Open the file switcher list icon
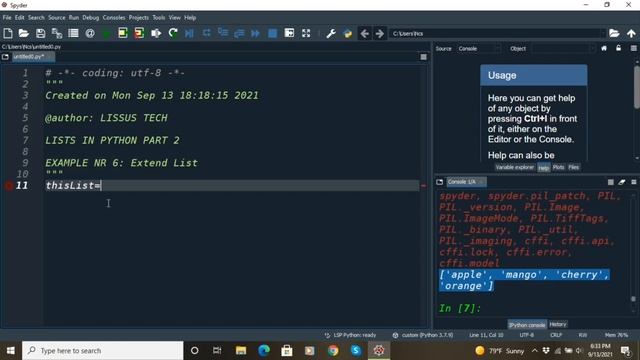The width and height of the screenshot is (640, 360). (73, 33)
